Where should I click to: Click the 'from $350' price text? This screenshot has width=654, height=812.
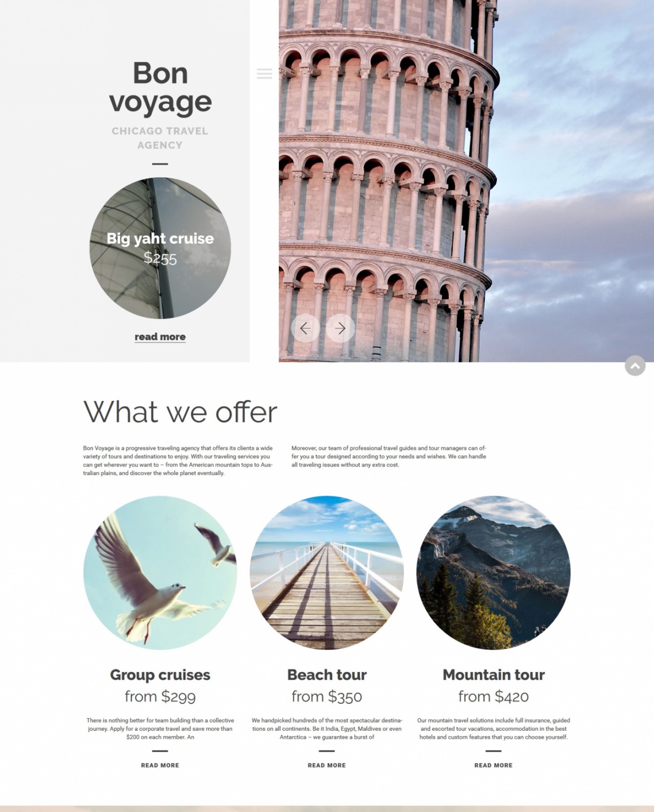click(327, 696)
